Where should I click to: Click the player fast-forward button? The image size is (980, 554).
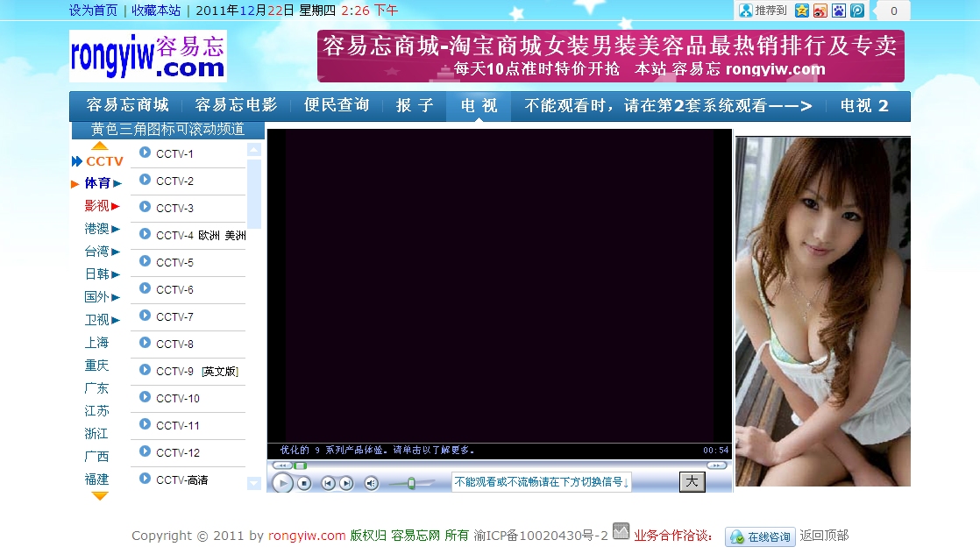pyautogui.click(x=717, y=465)
